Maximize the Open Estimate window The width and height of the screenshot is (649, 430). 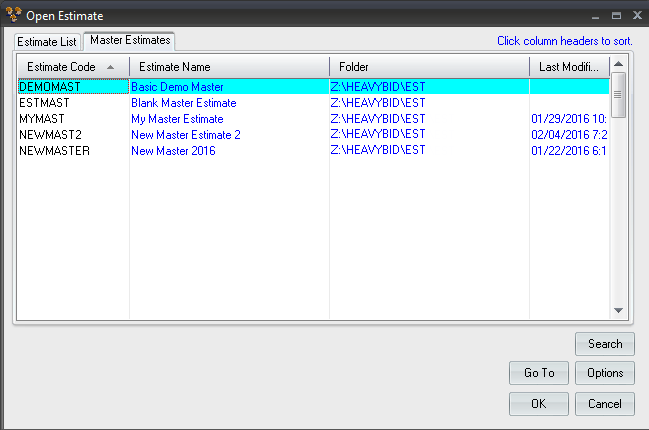click(x=616, y=15)
